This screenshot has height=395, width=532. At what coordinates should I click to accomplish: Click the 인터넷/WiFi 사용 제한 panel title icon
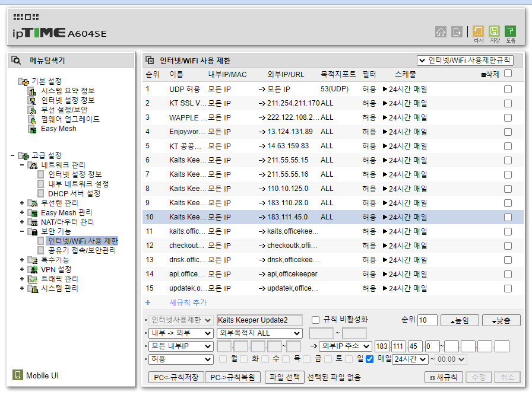[x=150, y=60]
